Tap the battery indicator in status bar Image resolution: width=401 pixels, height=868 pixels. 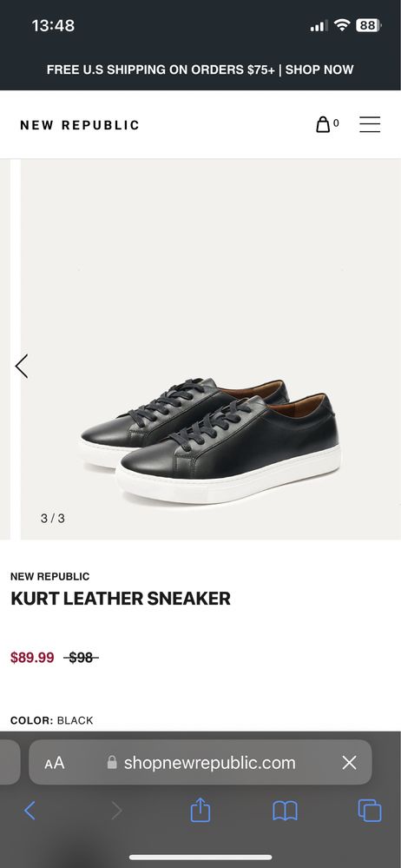[x=368, y=25]
